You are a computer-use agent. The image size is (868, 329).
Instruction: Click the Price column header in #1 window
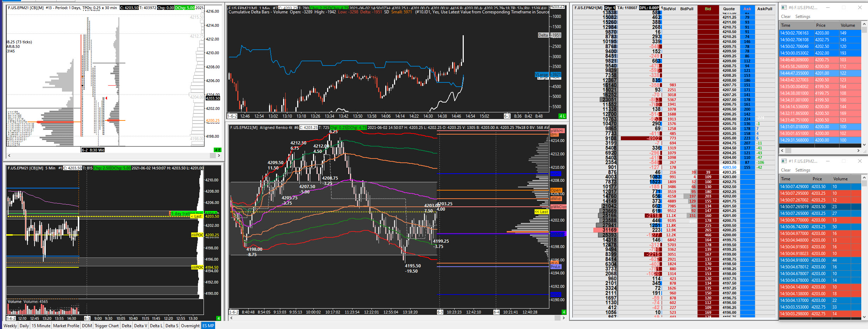[x=821, y=179]
